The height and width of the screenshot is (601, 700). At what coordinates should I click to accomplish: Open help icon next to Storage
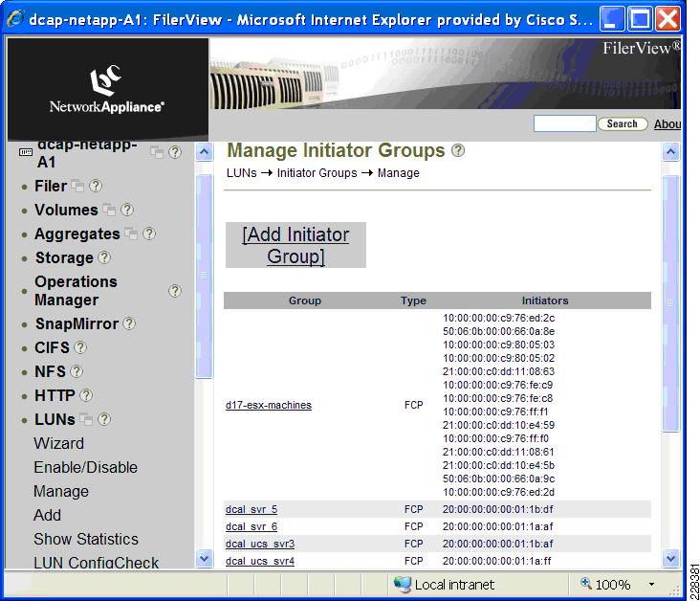[104, 257]
